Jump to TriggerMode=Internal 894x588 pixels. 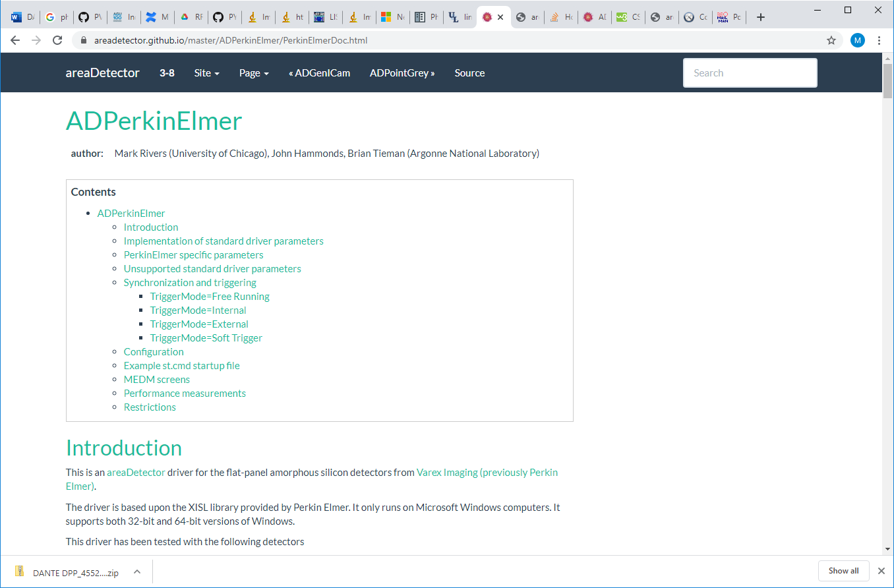click(x=198, y=310)
